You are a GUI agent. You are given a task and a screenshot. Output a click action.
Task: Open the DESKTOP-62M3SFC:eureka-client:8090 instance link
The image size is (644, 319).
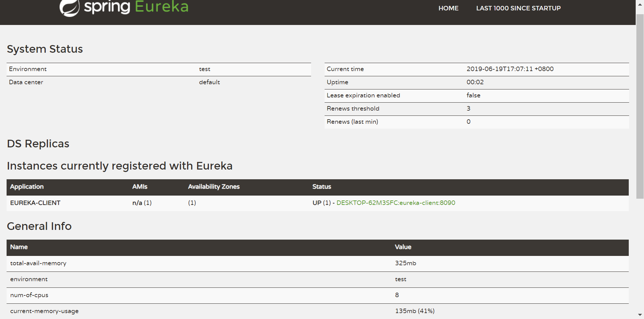click(x=396, y=203)
